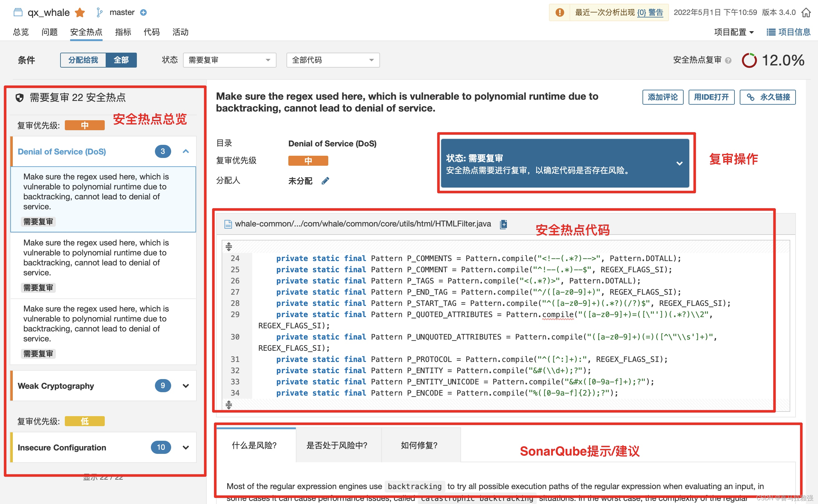818x504 pixels.
Task: Click the list icon in 项目信息
Action: click(771, 32)
